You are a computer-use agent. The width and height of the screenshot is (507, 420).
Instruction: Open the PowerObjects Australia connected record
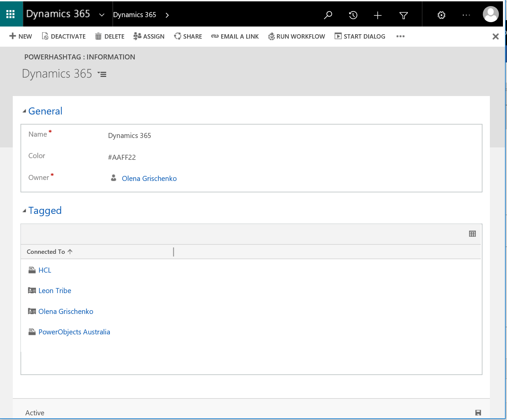[74, 332]
